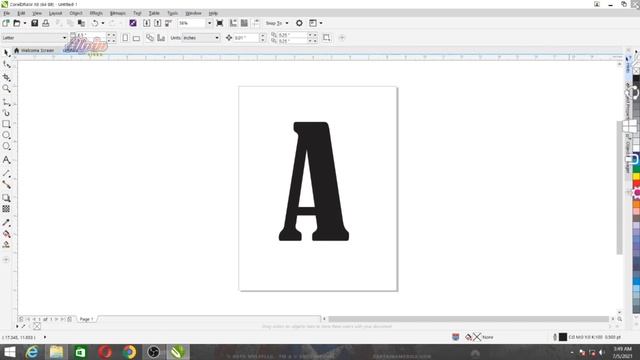
Task: Toggle show guidelines button
Action: point(256,23)
